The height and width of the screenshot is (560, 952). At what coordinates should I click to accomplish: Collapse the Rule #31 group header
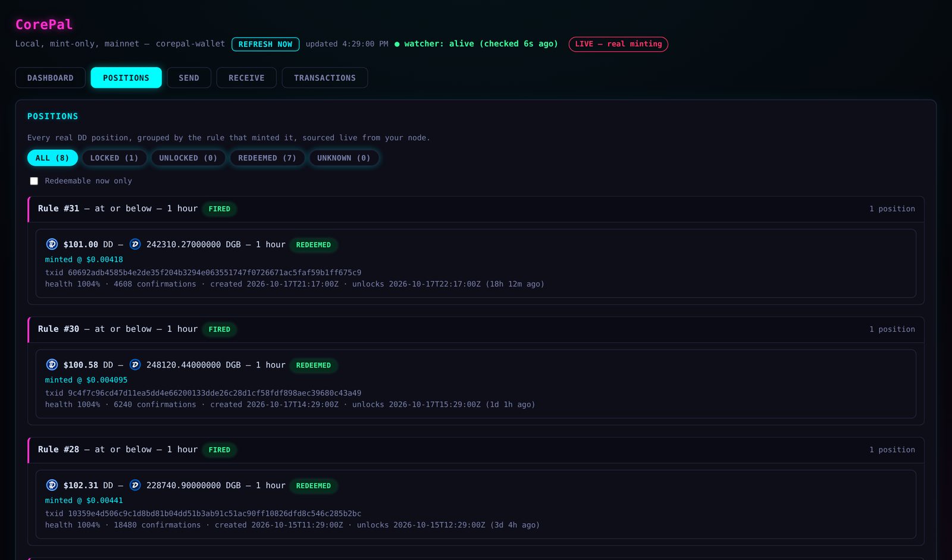(x=476, y=209)
